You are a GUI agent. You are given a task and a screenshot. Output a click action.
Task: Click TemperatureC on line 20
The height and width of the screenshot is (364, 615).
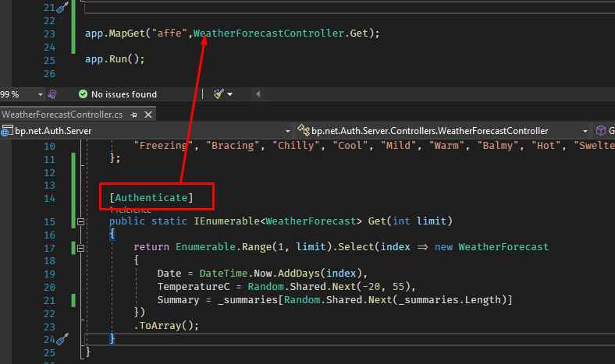pyautogui.click(x=194, y=287)
